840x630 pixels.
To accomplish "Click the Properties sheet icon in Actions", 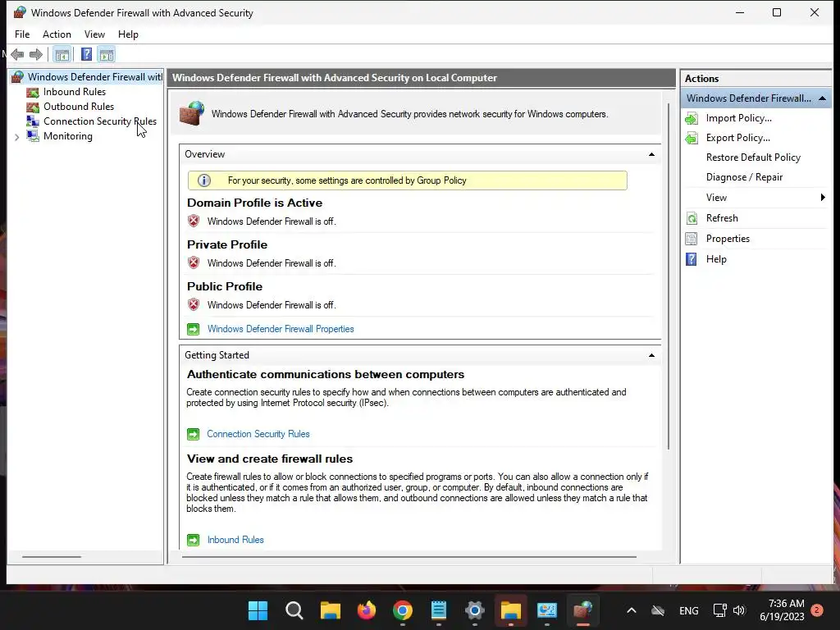I will 692,239.
